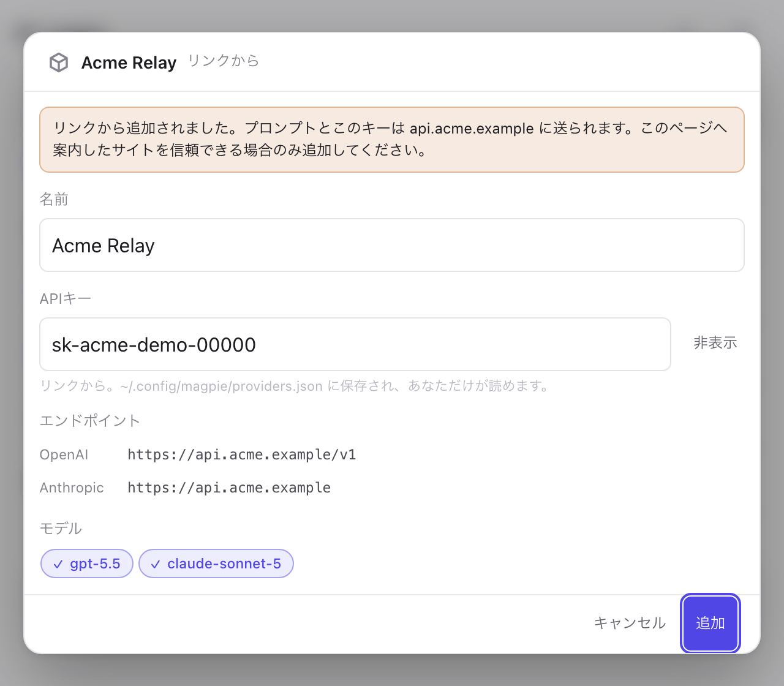Viewport: 784px width, 686px height.
Task: Click the 名前 field label
Action: [54, 199]
